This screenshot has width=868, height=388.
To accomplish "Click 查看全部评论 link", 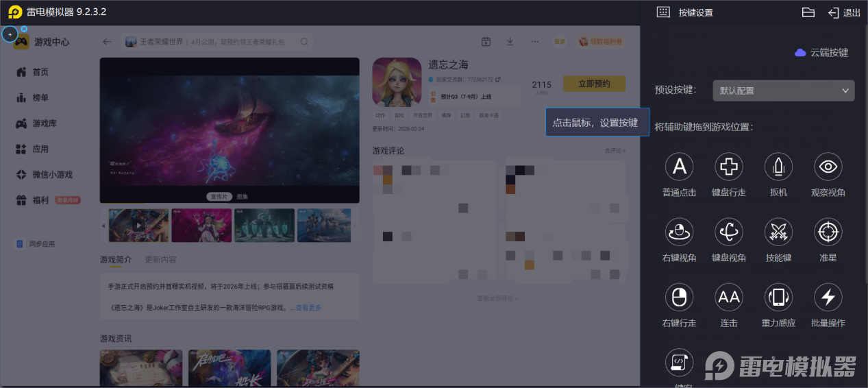I will tap(497, 298).
